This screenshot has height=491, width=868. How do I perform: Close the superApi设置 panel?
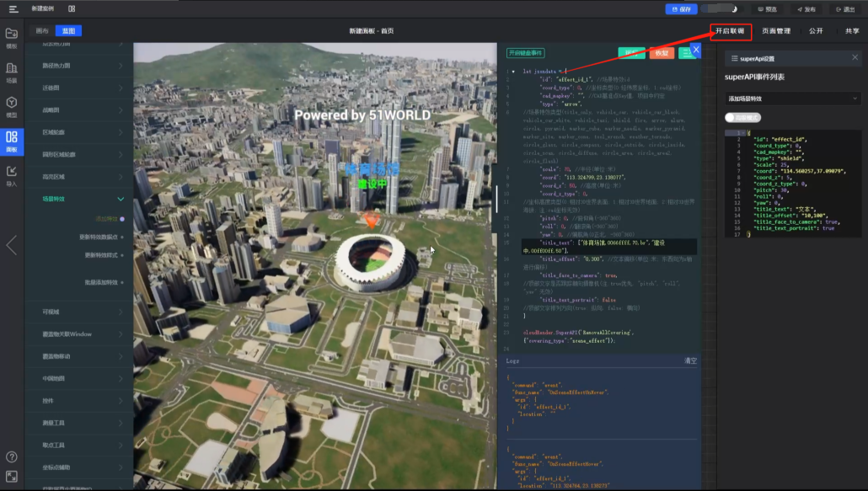pos(855,57)
